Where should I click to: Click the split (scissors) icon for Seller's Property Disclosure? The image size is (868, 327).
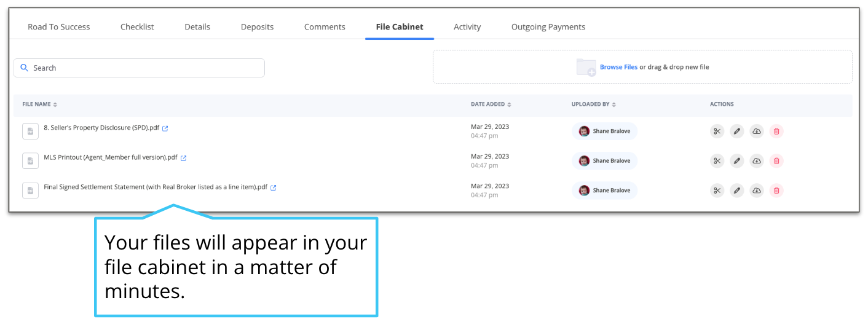point(717,131)
